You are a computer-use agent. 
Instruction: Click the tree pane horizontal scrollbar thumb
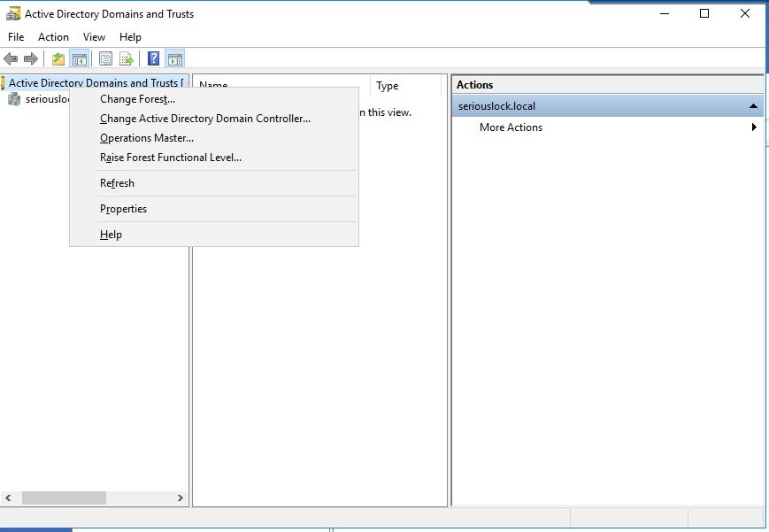point(64,497)
